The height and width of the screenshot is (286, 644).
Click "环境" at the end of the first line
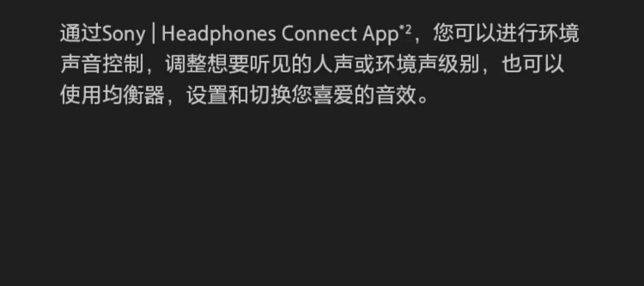coord(558,34)
